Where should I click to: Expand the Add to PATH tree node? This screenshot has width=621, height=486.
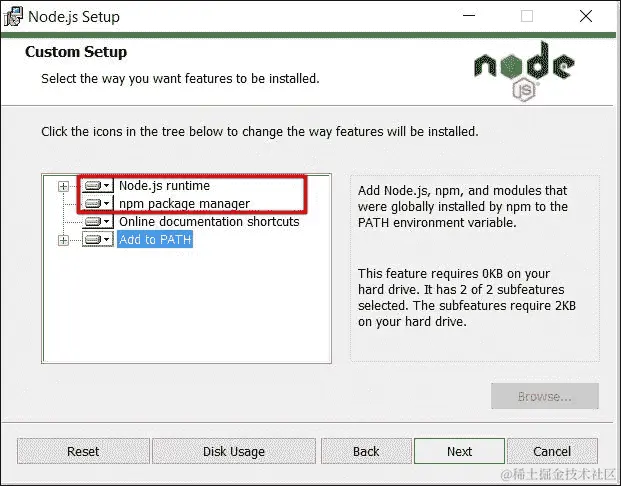click(63, 240)
